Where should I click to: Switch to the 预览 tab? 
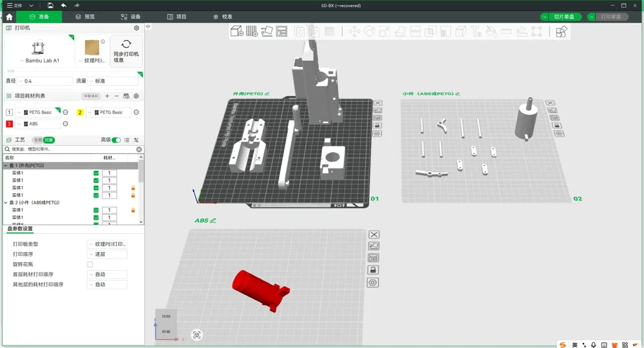point(85,17)
